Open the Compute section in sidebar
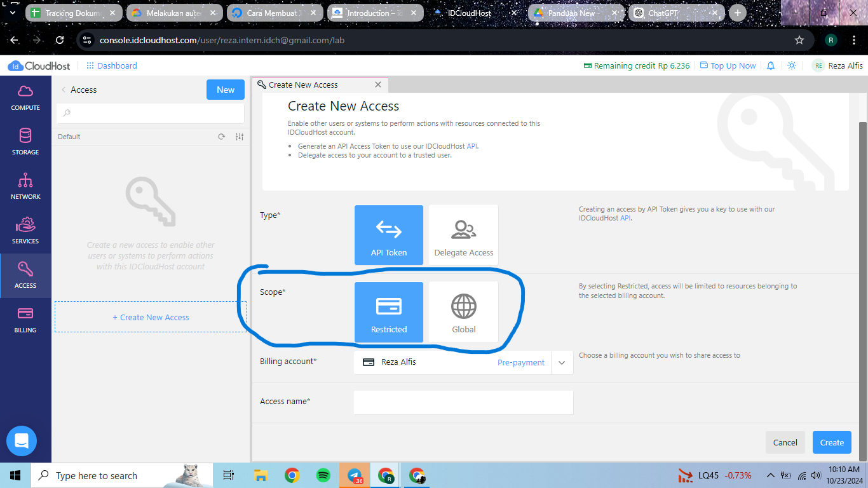 coord(25,98)
